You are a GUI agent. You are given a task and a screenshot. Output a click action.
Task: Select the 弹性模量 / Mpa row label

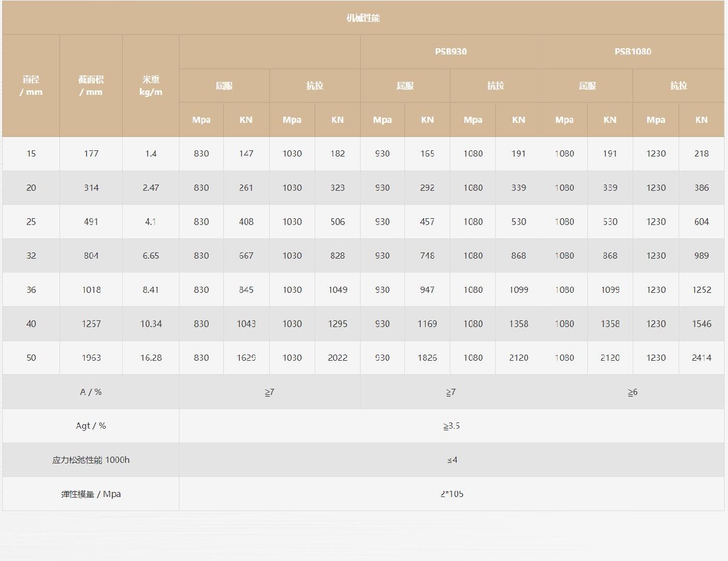coord(91,494)
